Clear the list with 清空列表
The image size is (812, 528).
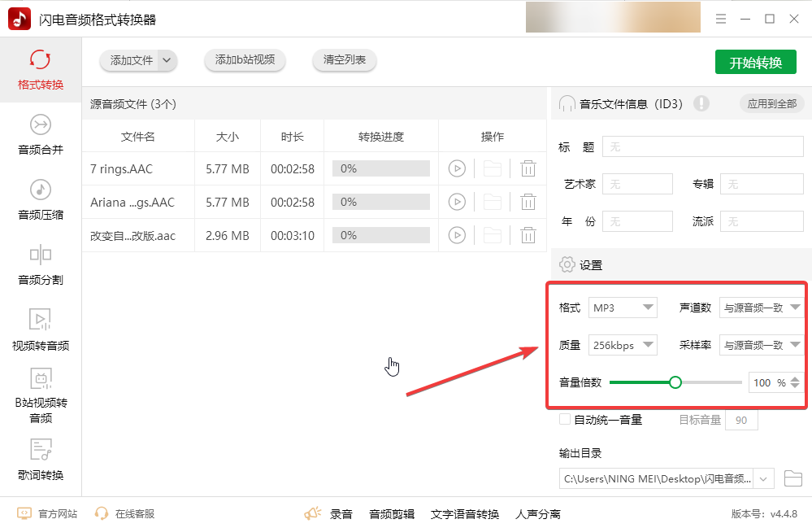pos(345,60)
